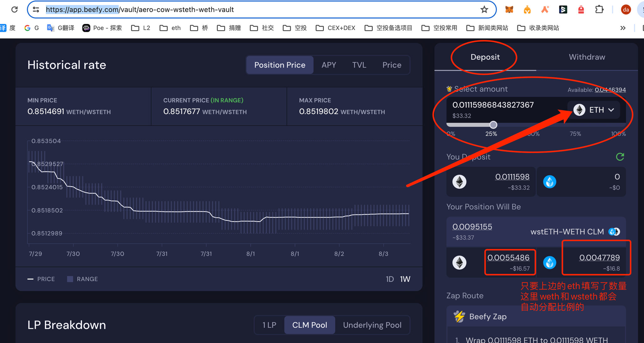
Task: Switch chart to 1D timeframe
Action: [x=390, y=279]
